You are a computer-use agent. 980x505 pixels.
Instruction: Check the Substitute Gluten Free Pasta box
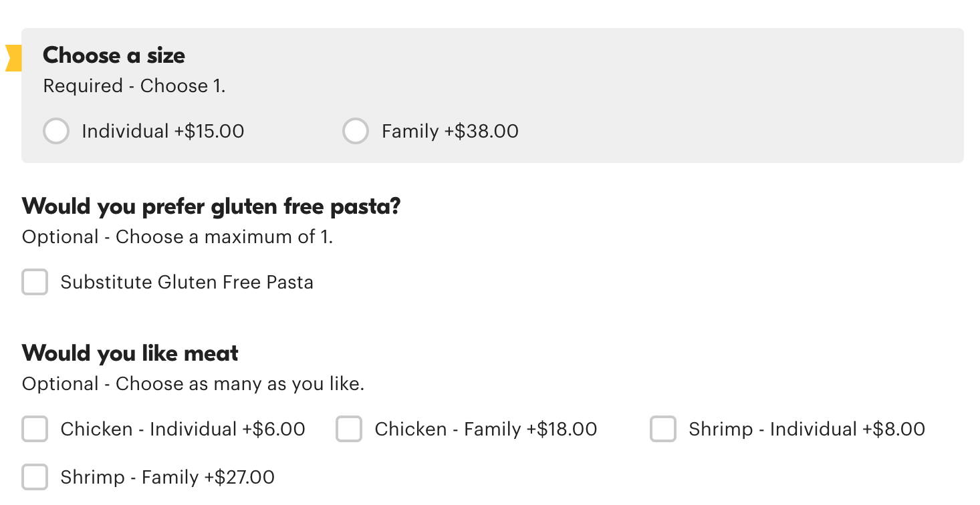[x=35, y=282]
